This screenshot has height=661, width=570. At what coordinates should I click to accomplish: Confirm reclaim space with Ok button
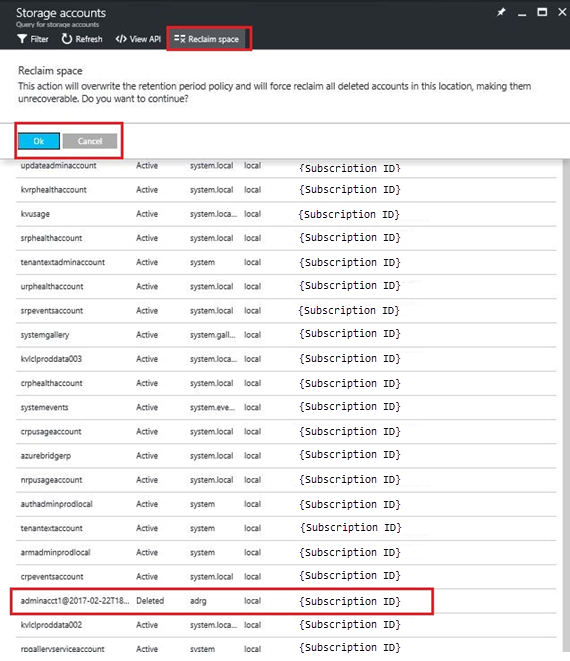click(x=39, y=141)
